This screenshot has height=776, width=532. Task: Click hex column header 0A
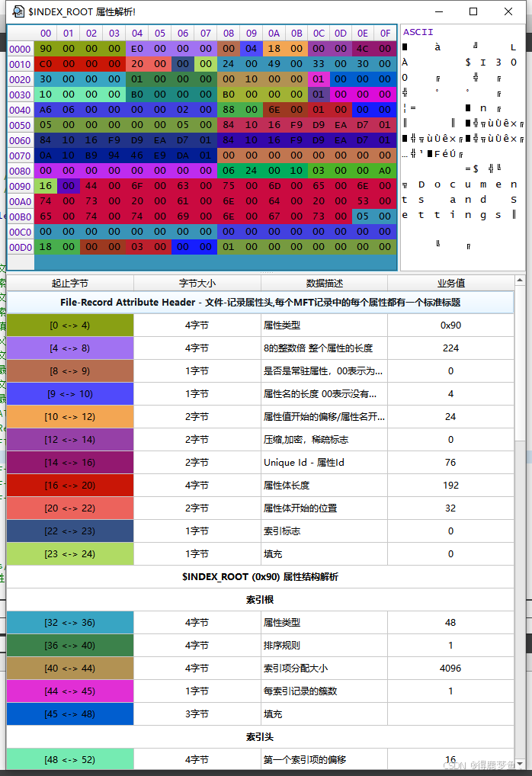coord(274,33)
